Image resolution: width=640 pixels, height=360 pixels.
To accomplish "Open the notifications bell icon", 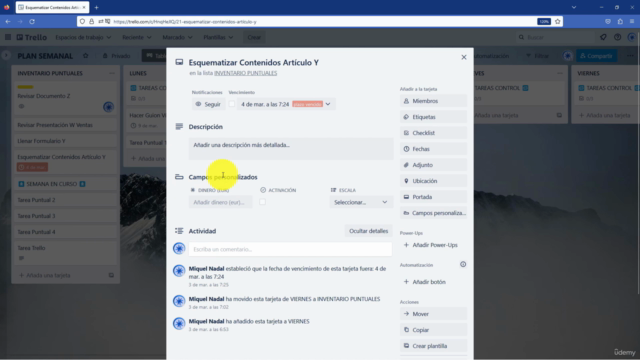I will tap(603, 37).
